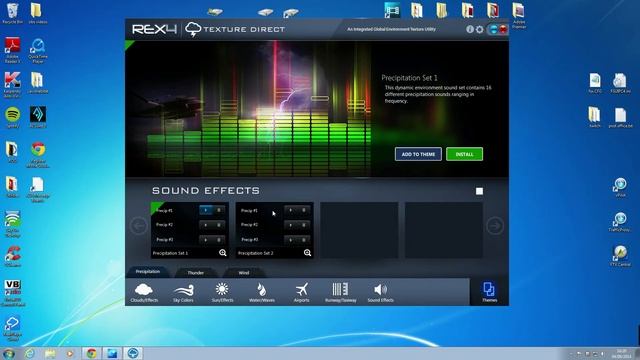Viewport: 640px width, 360px height.
Task: Stop Precip #3 in Precipitation Set 2
Action: click(x=304, y=240)
